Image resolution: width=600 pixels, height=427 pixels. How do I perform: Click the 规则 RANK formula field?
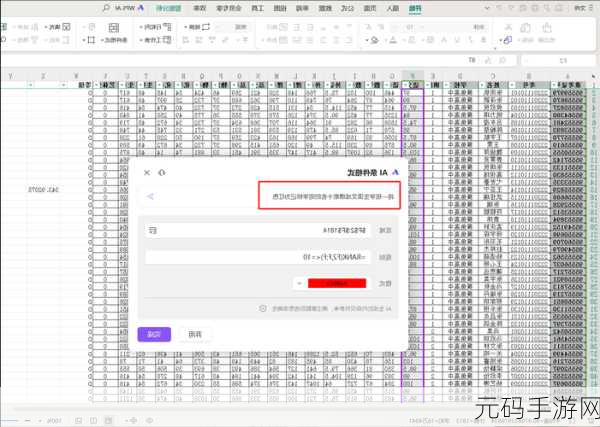[257, 257]
